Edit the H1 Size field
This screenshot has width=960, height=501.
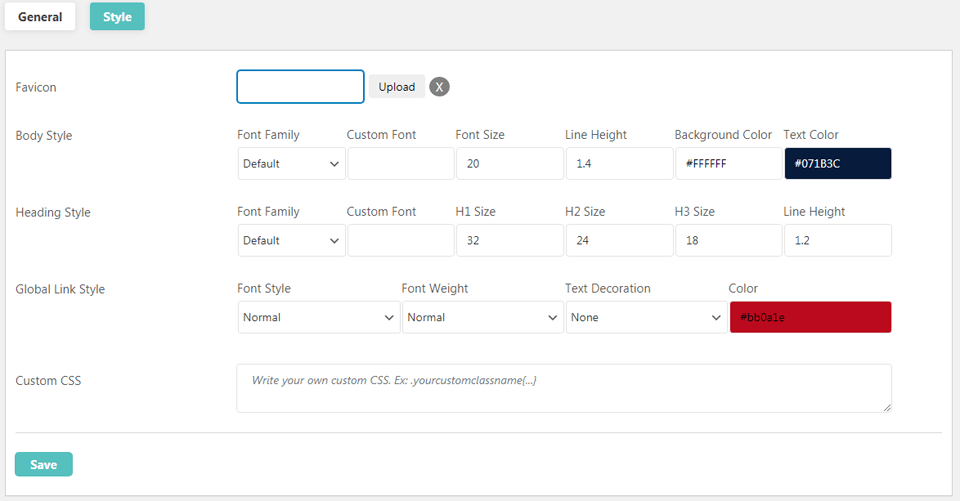[x=510, y=240]
